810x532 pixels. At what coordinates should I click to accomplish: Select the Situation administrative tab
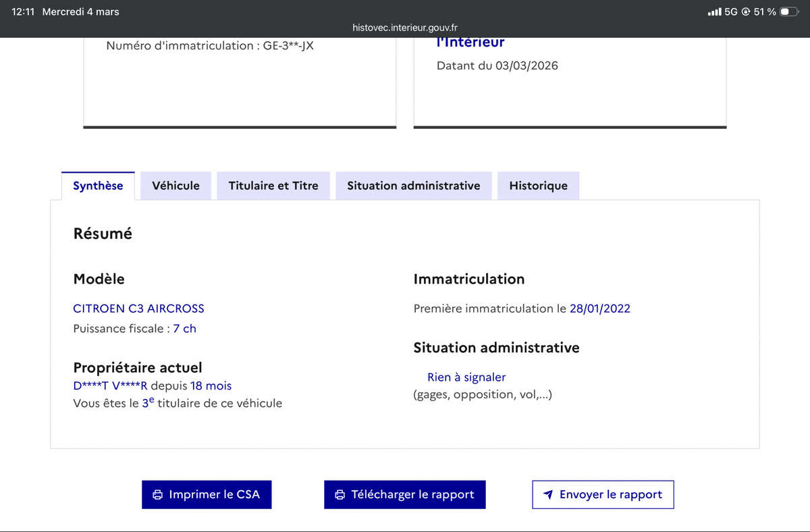[x=413, y=185]
